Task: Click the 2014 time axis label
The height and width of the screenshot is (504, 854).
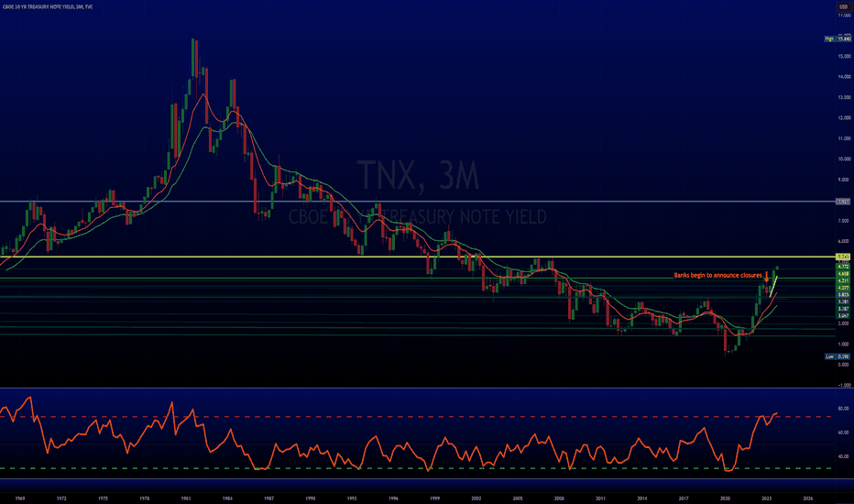Action: pyautogui.click(x=642, y=499)
